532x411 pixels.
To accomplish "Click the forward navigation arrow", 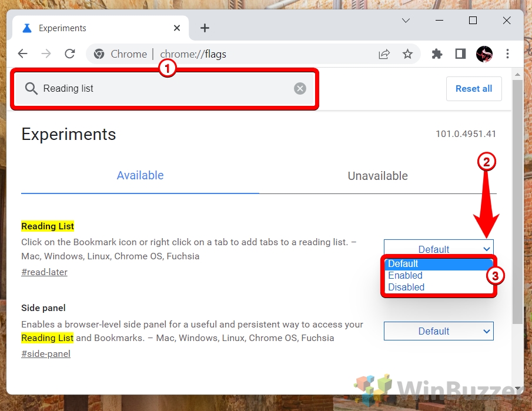I will pos(46,54).
